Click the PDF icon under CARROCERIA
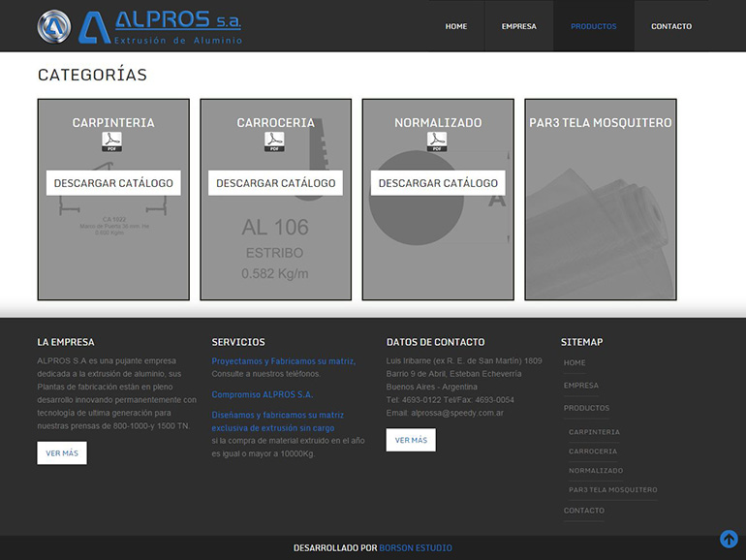Viewport: 746px width, 560px height. point(274,141)
